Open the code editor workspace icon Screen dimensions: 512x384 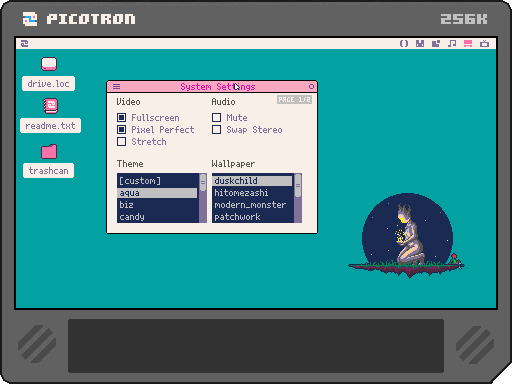(404, 43)
